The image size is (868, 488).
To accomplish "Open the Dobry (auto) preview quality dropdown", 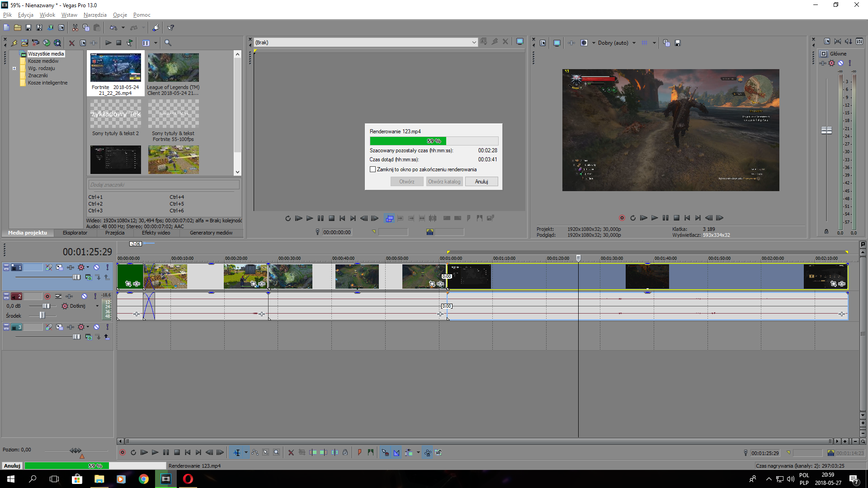I will pos(634,43).
